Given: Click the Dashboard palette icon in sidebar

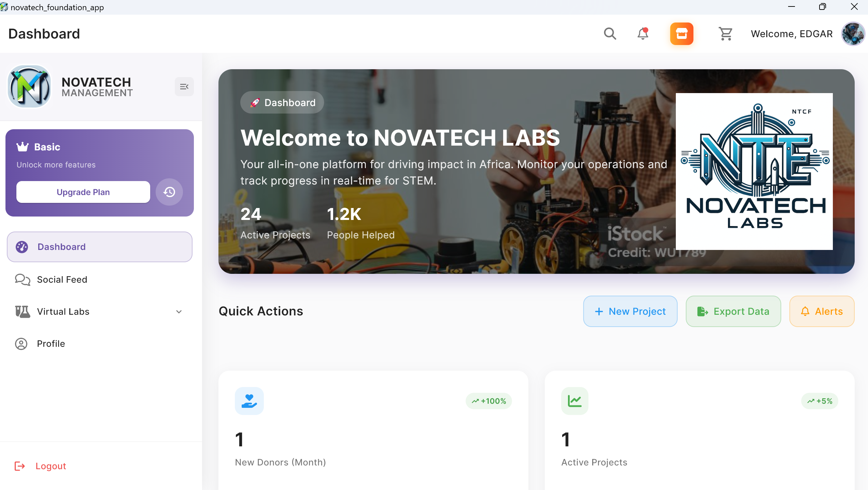Looking at the screenshot, I should [x=22, y=247].
